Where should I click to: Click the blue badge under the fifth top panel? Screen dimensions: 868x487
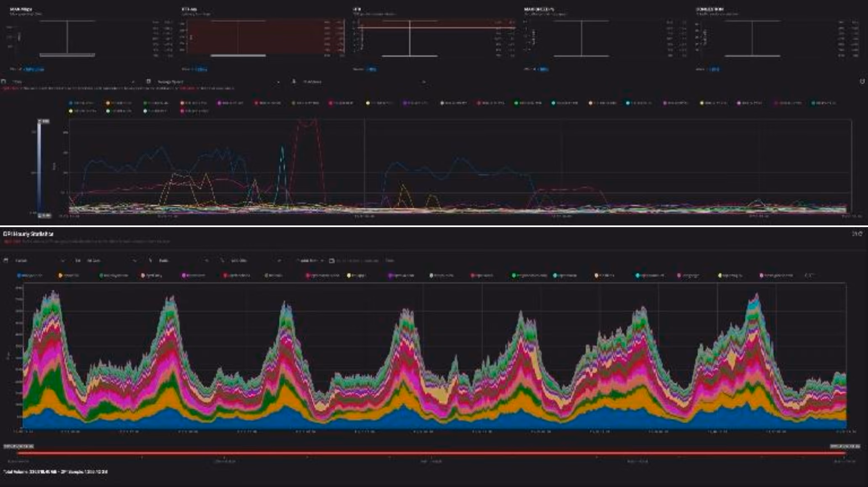coord(714,69)
